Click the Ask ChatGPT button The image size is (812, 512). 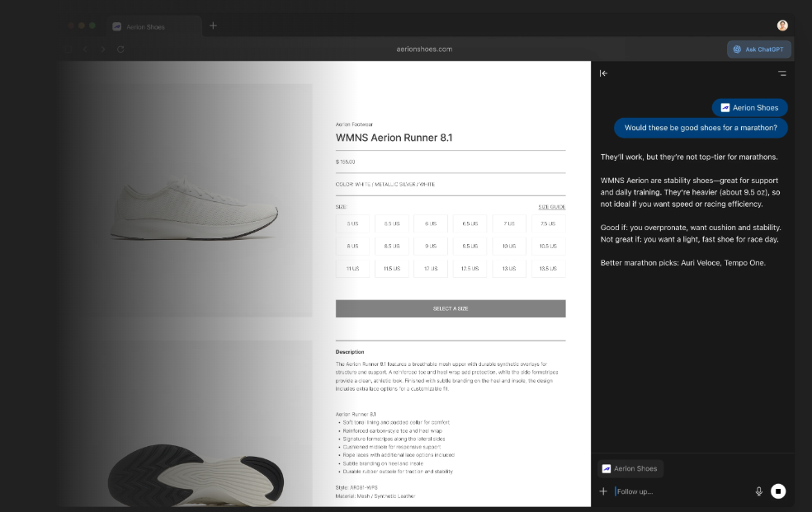click(759, 49)
